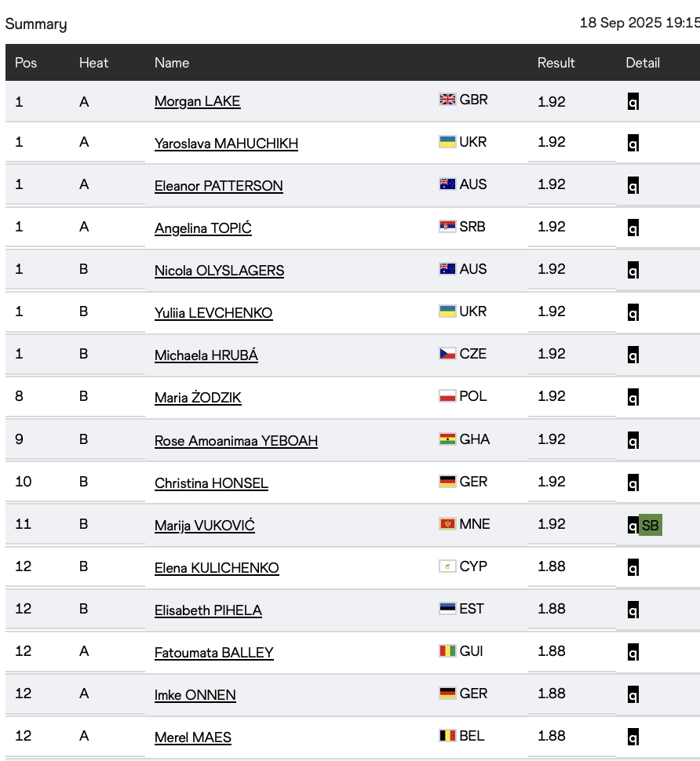
Task: Click the Heat column header
Action: point(93,63)
